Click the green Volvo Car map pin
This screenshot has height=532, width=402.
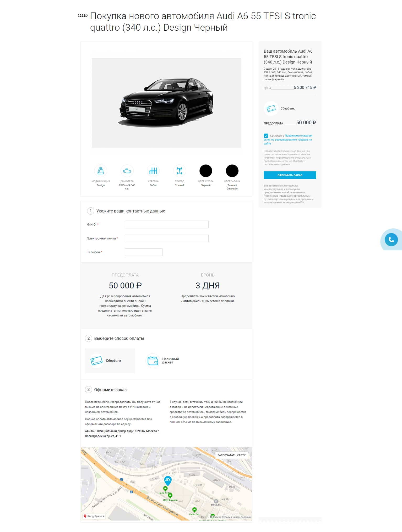[194, 510]
